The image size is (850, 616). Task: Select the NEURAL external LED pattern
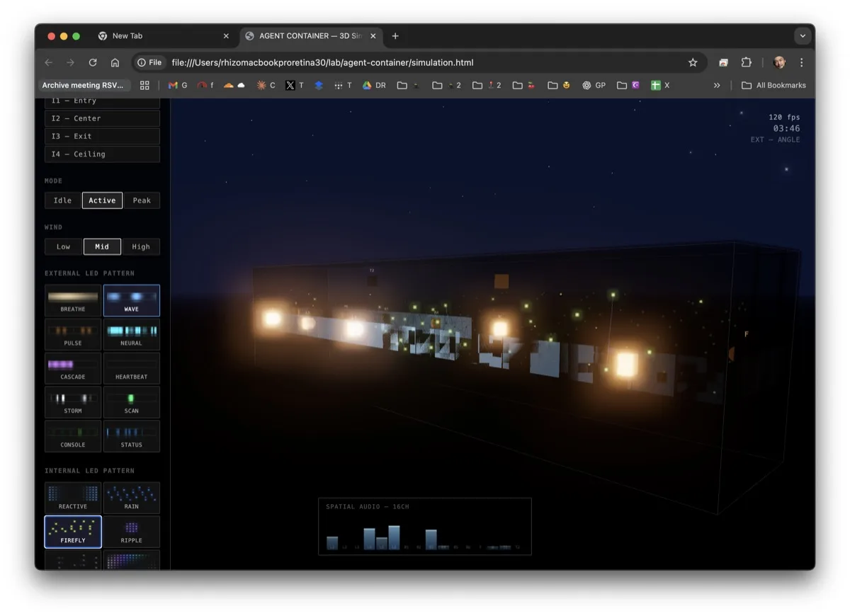(x=132, y=334)
